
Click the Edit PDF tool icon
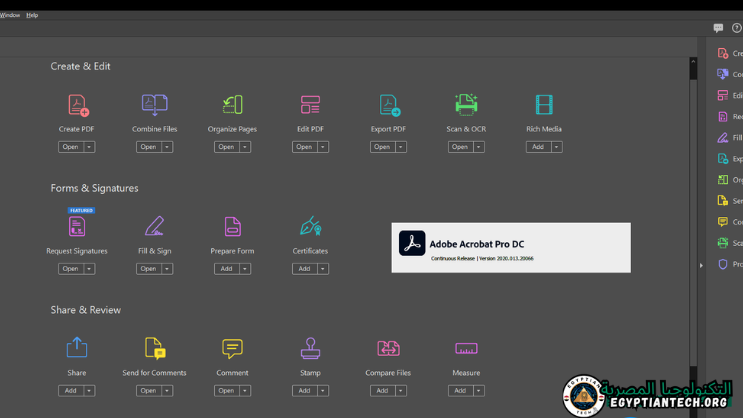(x=310, y=105)
